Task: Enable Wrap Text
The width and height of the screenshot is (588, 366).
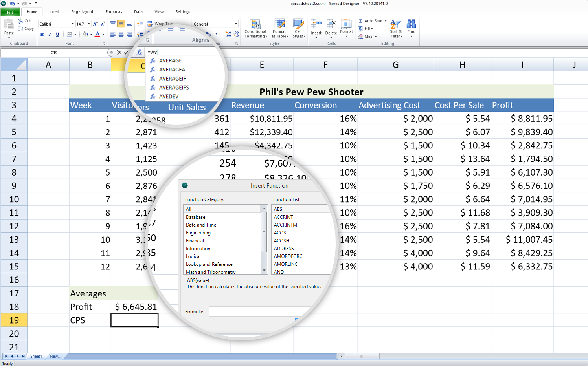Action: [x=159, y=24]
